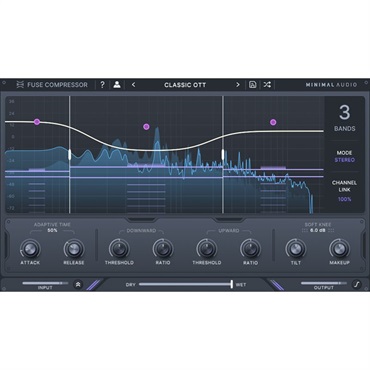Click the Dry/Wet mix slider handle
This screenshot has height=370, width=370.
pyautogui.click(x=231, y=284)
